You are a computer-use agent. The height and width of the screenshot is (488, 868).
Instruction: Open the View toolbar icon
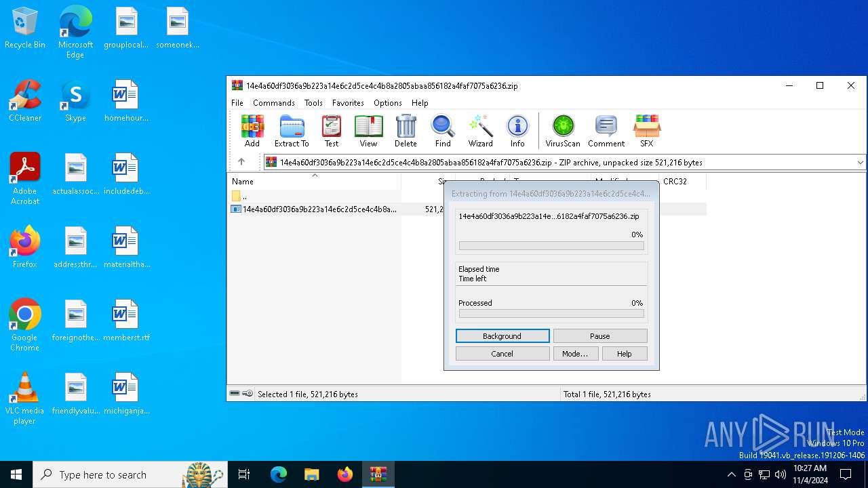point(368,131)
